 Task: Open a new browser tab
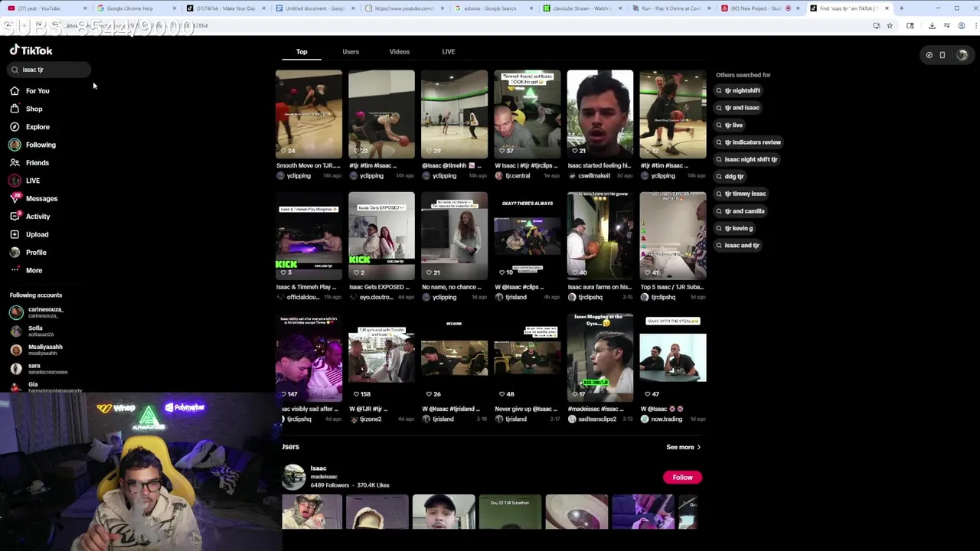click(x=901, y=8)
